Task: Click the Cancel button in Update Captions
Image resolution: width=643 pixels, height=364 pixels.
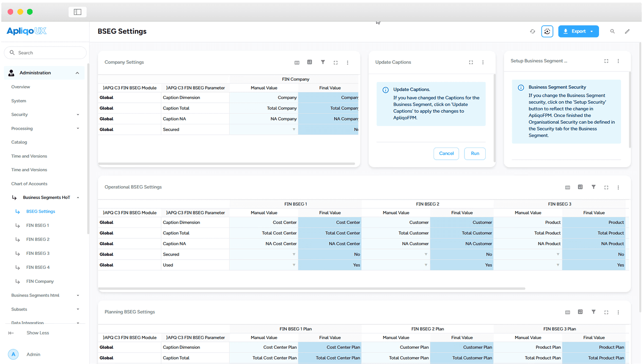Action: 446,153
